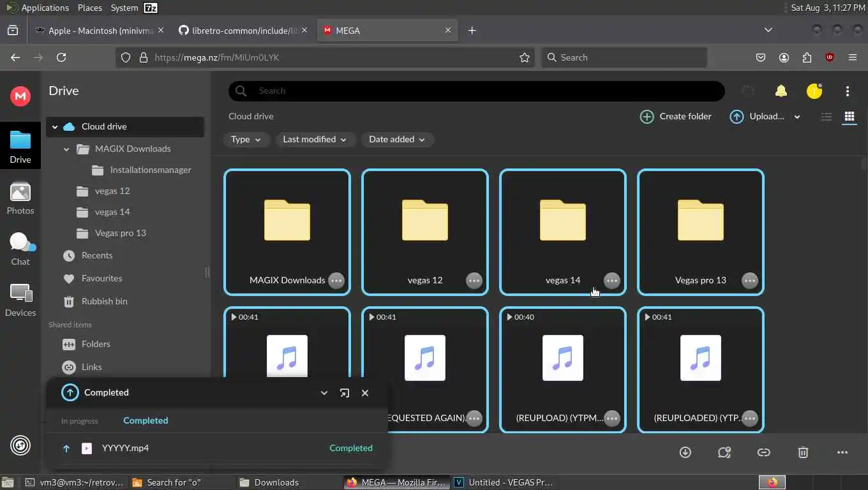Switch to grid thumbnail view
Viewport: 868px width, 490px height.
(x=849, y=117)
